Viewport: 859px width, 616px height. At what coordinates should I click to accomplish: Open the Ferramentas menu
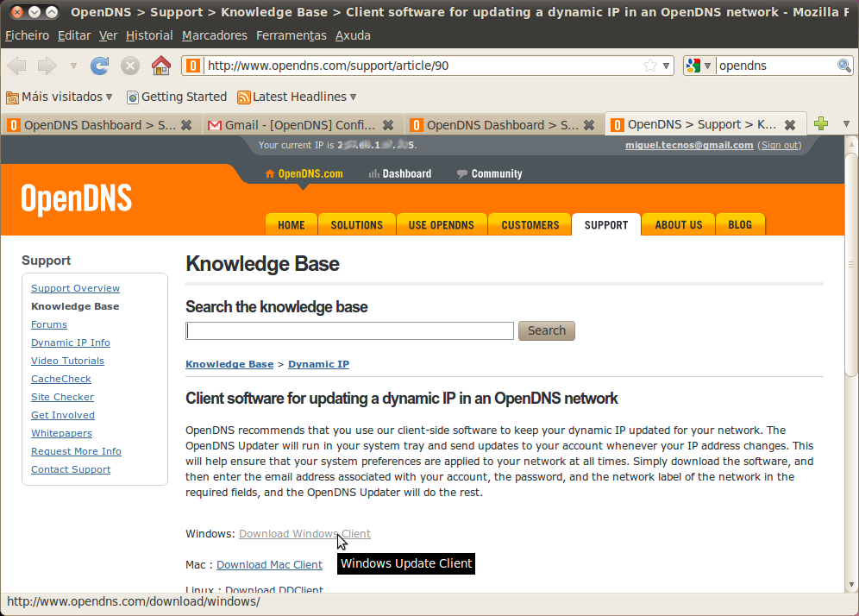coord(291,35)
